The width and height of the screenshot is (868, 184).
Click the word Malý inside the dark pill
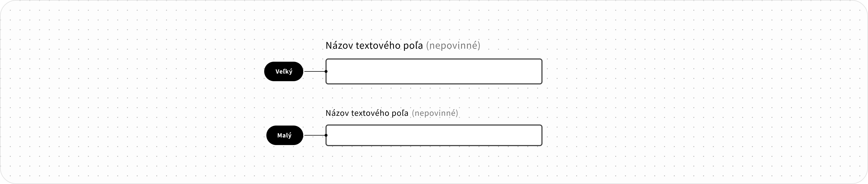[x=285, y=135]
